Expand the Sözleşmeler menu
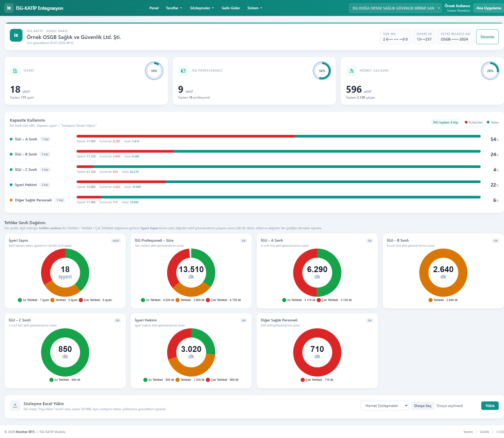This screenshot has width=504, height=438. [x=202, y=8]
